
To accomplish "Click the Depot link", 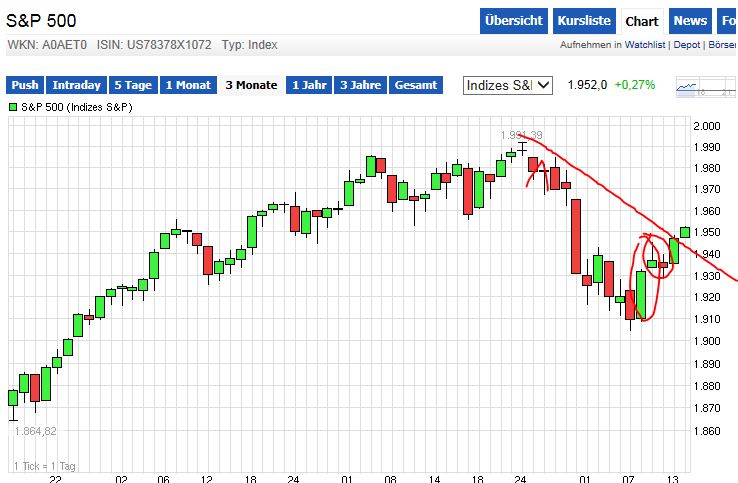I will tap(687, 45).
